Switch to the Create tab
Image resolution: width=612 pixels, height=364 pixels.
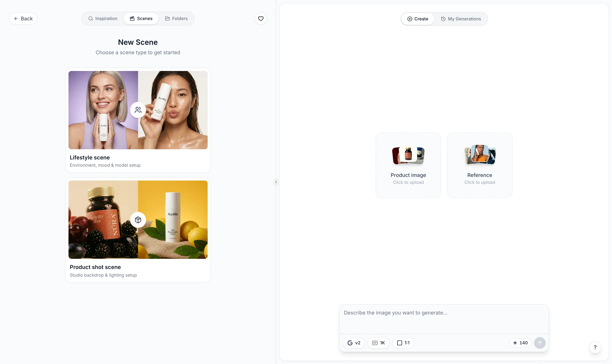click(418, 19)
